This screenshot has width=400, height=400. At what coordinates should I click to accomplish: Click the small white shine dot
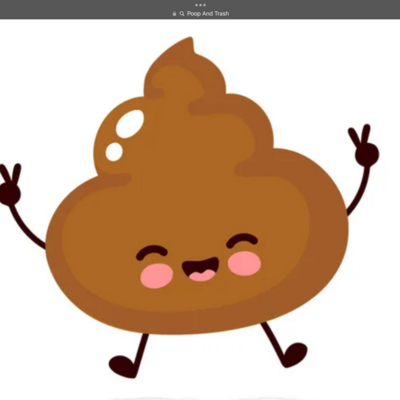[114, 152]
